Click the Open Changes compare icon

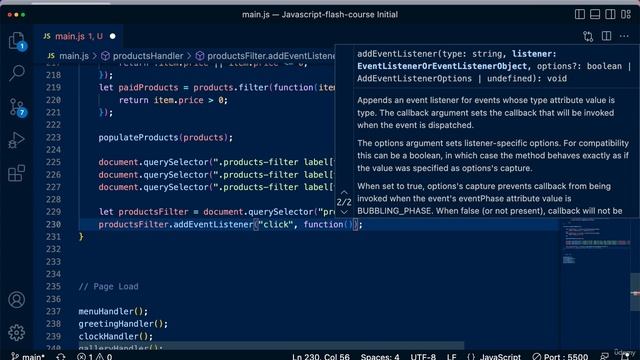pos(588,36)
